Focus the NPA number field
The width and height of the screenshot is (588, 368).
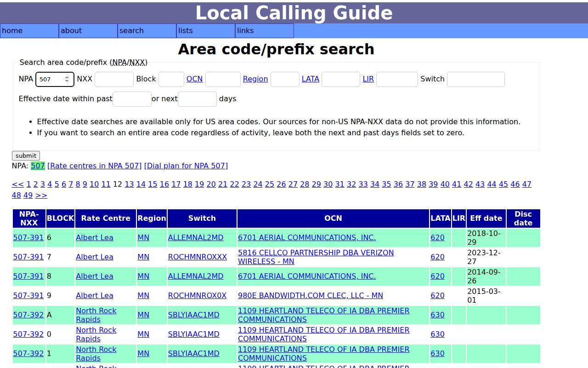coord(55,79)
